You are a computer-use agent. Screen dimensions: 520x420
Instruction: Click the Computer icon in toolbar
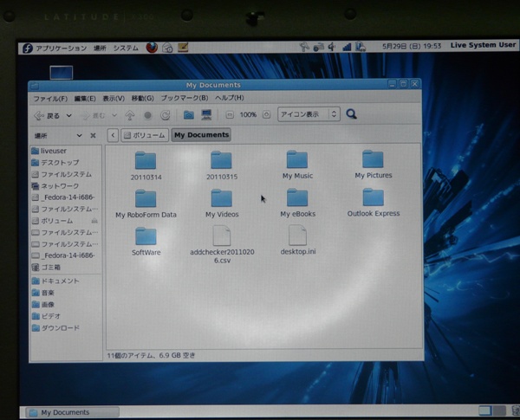coord(206,114)
